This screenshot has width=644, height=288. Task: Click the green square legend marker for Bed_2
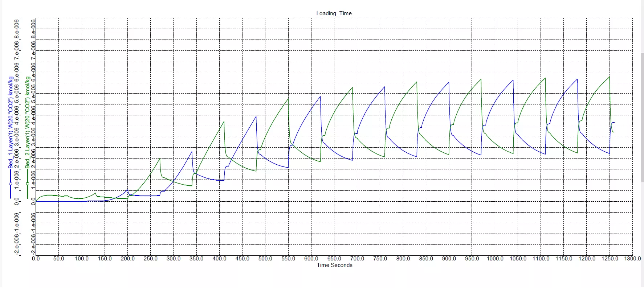[x=28, y=184]
